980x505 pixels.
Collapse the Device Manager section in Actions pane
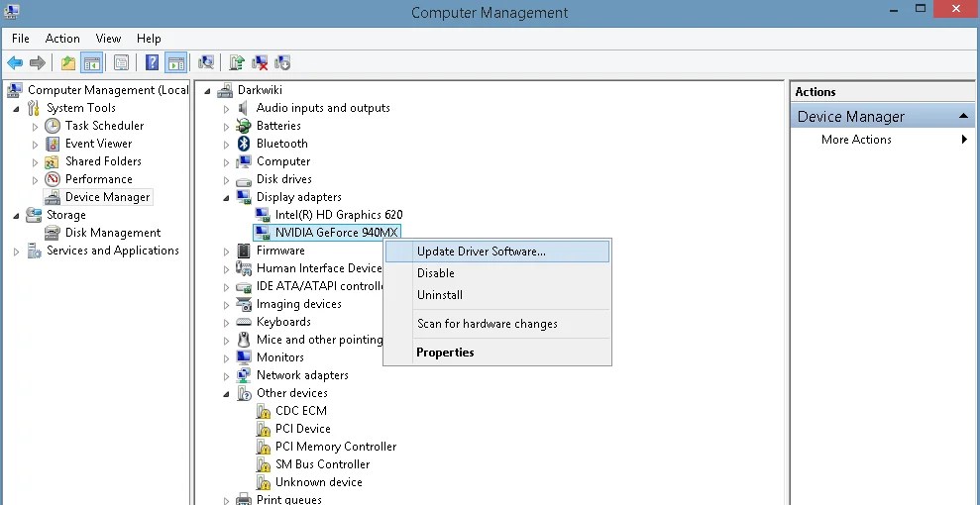(x=963, y=116)
